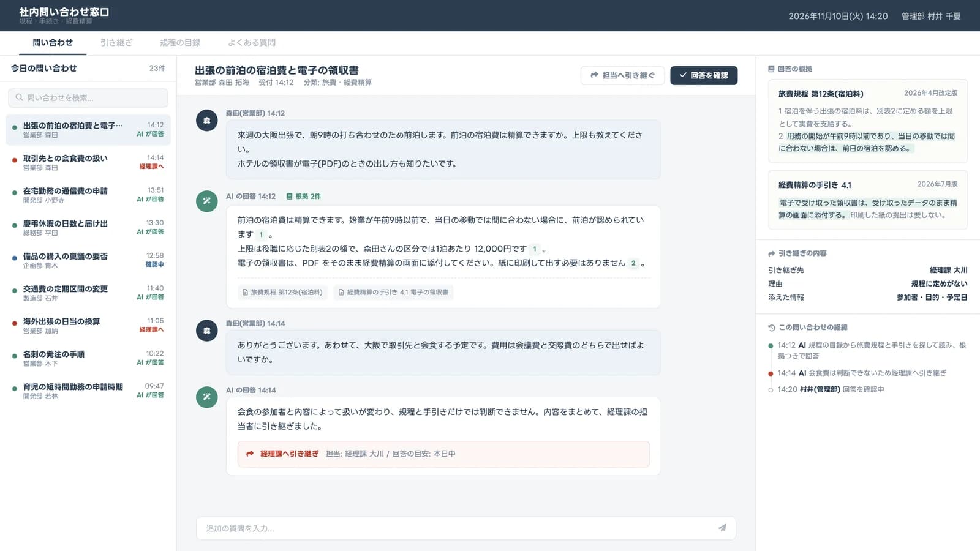Open the 経費精算の手引き 4.1 evidence card
This screenshot has height=551, width=980.
(x=868, y=200)
